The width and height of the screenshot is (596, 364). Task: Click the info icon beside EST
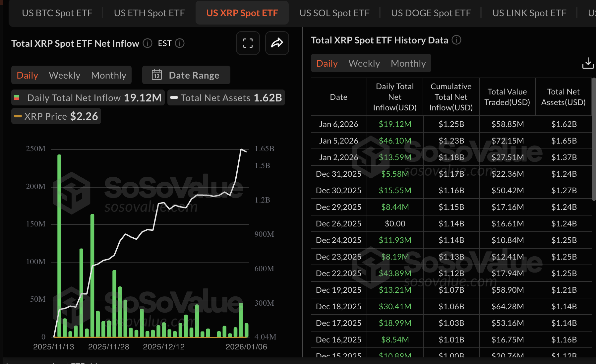coord(179,43)
